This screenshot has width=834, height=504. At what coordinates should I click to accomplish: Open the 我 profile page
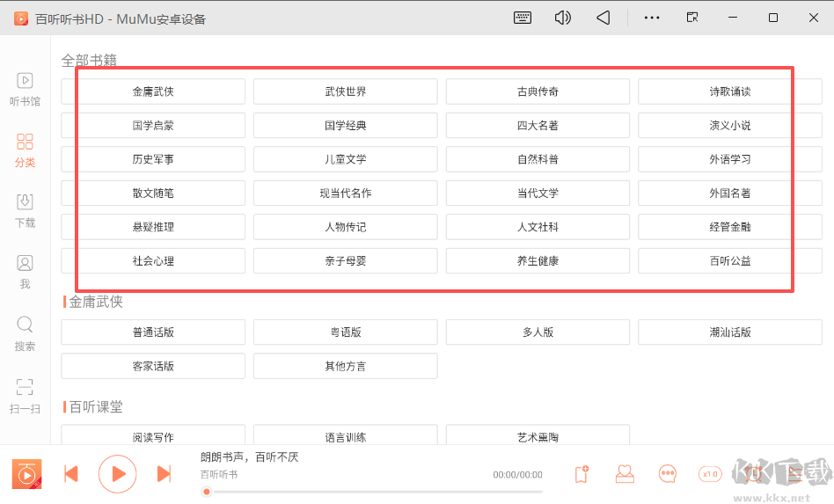click(25, 271)
